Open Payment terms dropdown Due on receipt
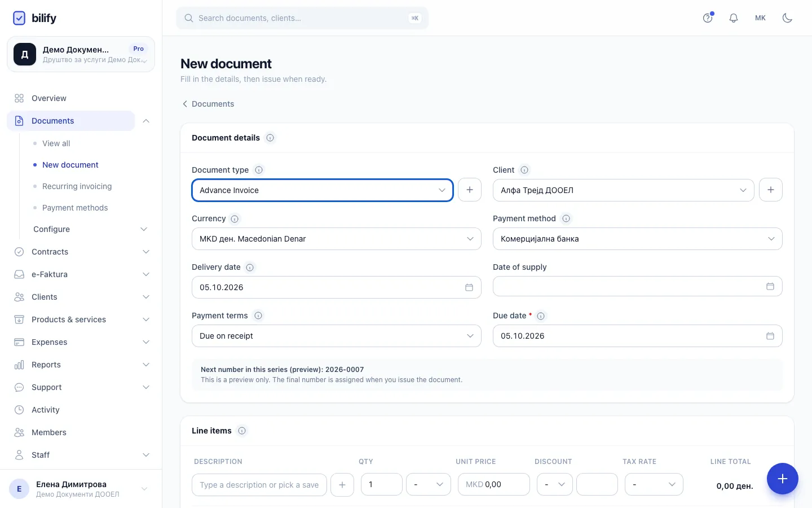Image resolution: width=812 pixels, height=508 pixels. point(337,336)
